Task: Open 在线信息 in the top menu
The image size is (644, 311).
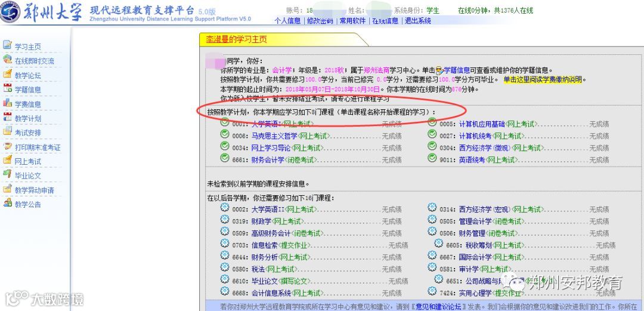Action: [385, 21]
